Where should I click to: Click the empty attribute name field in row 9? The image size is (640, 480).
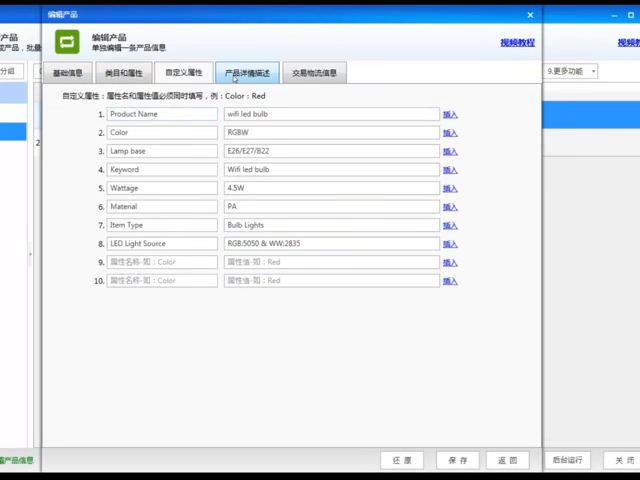click(162, 262)
